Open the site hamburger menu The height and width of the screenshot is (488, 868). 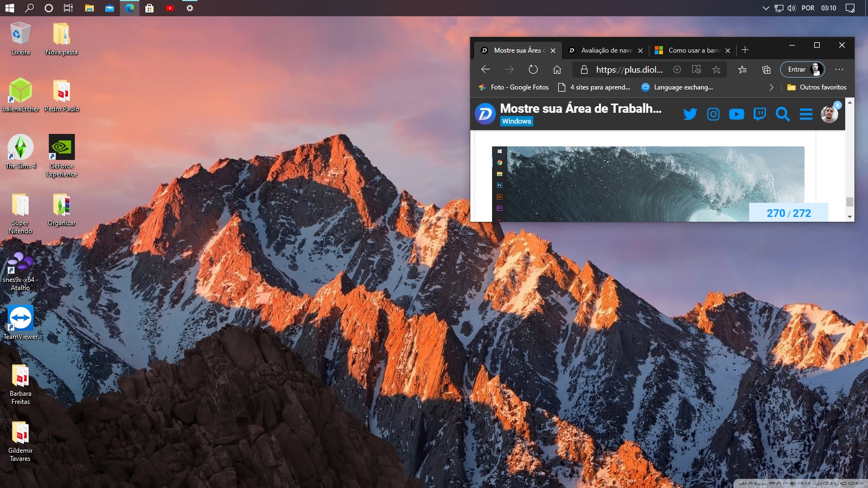[x=806, y=114]
